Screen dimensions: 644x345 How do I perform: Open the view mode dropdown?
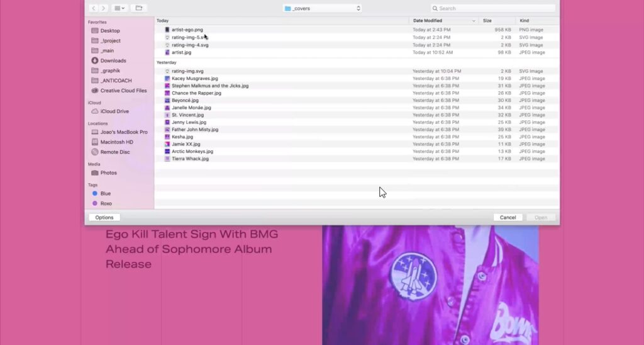tap(119, 8)
